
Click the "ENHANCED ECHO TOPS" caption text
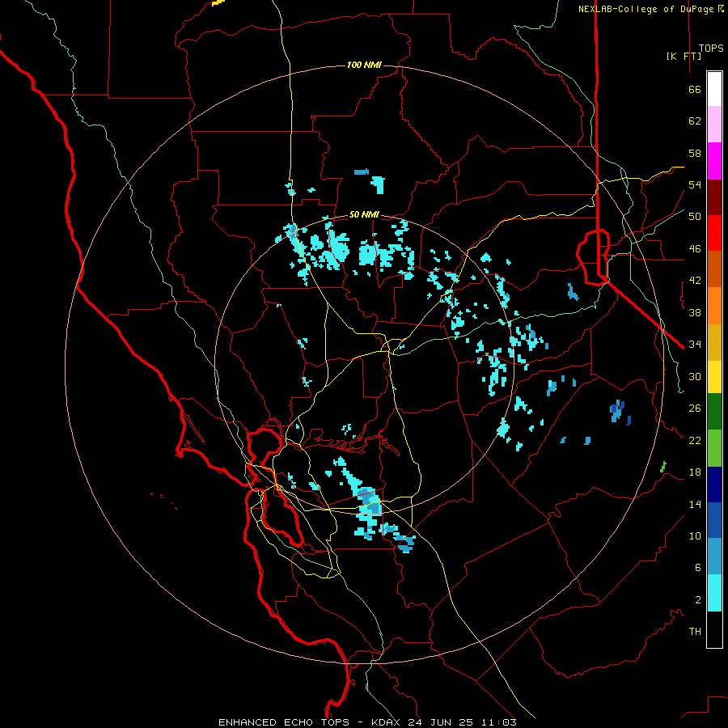pyautogui.click(x=284, y=722)
